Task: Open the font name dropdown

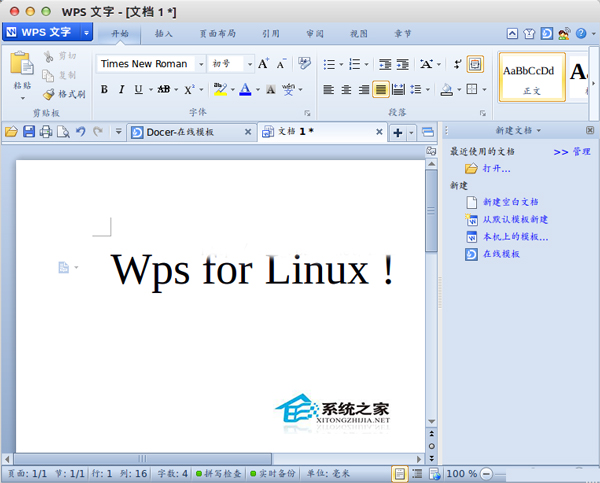Action: [201, 64]
